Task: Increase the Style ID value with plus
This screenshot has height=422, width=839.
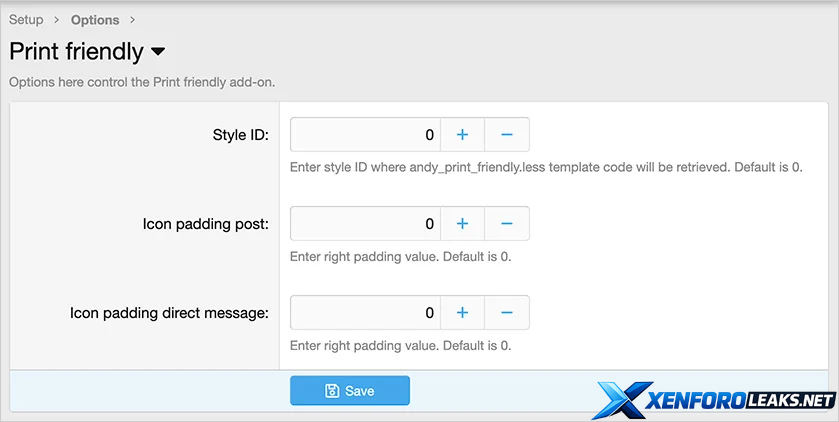Action: click(462, 134)
